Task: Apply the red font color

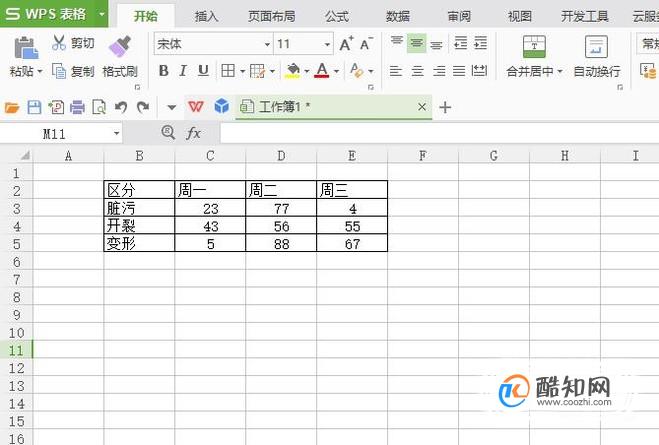Action: pos(322,71)
